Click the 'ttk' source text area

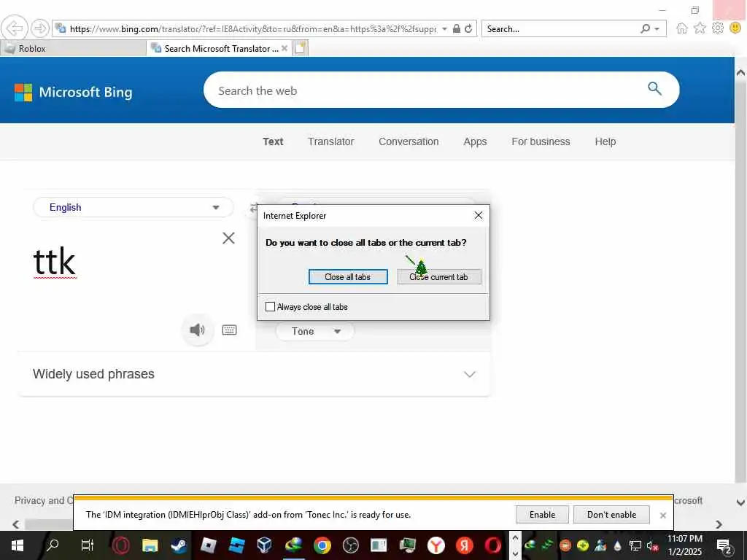55,262
